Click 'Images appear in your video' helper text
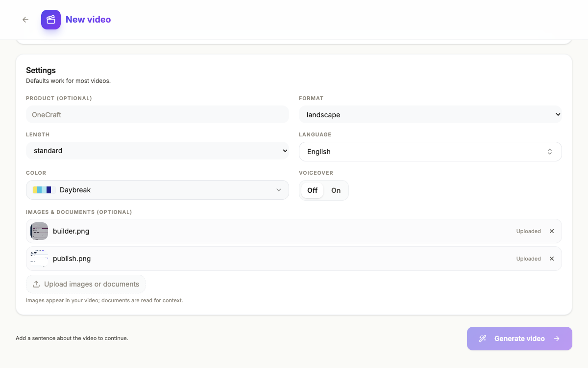Screen dimensions: 588x368 (x=104, y=300)
